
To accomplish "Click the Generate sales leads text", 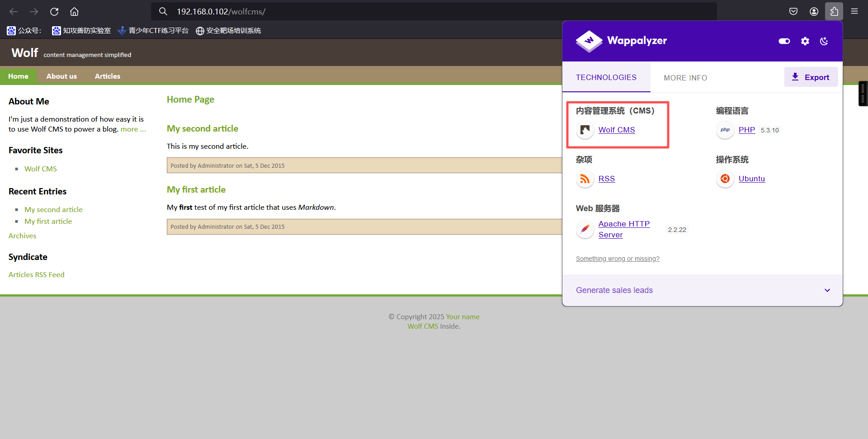I will 614,290.
